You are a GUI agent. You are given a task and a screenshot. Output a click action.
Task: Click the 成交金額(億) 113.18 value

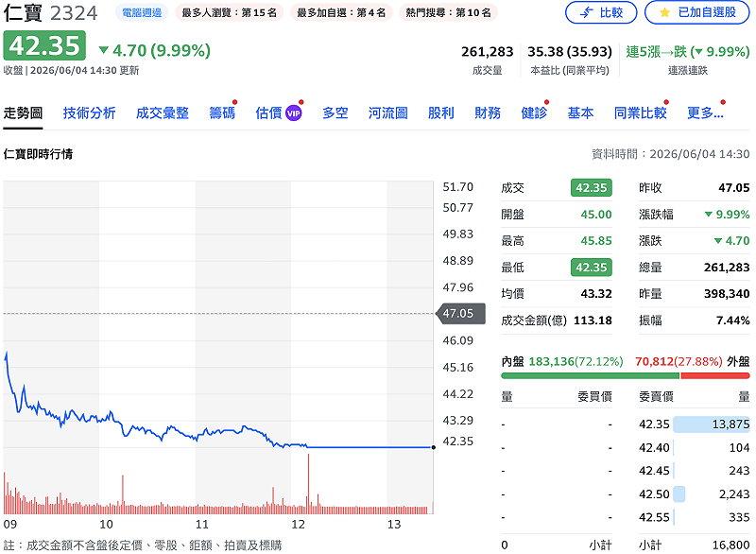pyautogui.click(x=593, y=320)
